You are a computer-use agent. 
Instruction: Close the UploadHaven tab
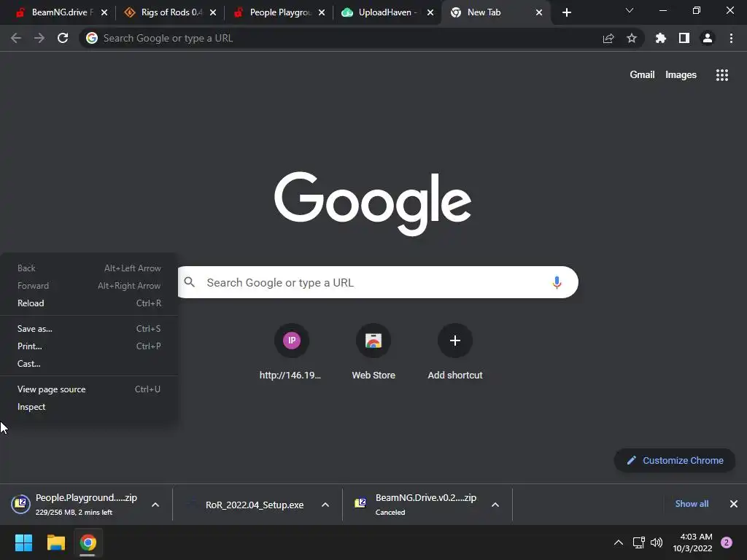tap(430, 12)
